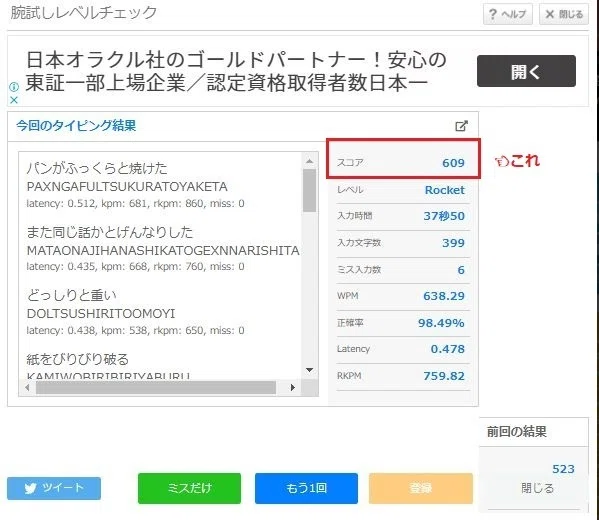This screenshot has width=599, height=520.
Task: Click the WPM value 638.29
Action: [x=444, y=296]
